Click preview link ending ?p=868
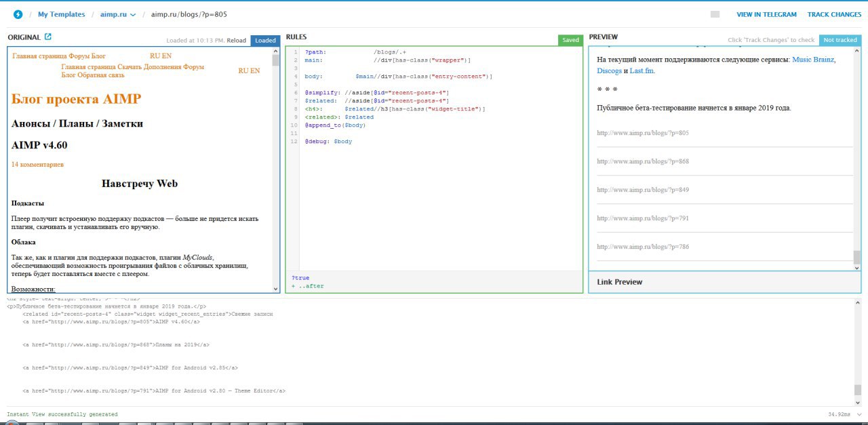The height and width of the screenshot is (425, 868). point(643,161)
